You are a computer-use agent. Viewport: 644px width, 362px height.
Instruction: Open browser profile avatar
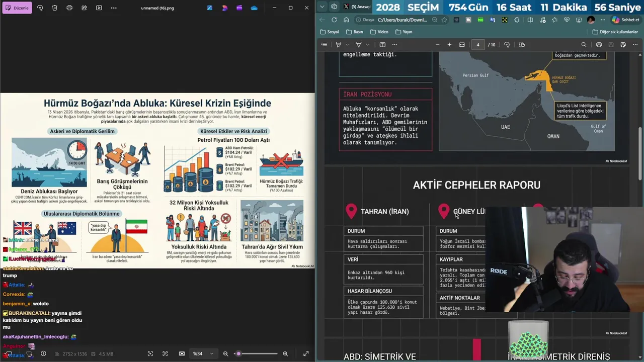[591, 20]
